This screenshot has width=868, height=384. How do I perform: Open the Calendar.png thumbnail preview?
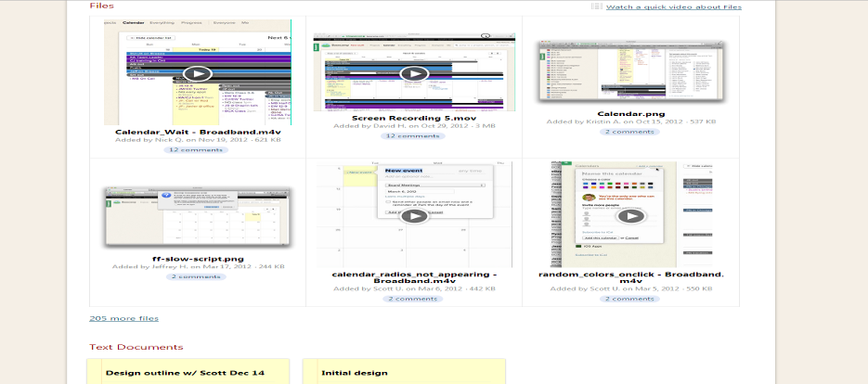pyautogui.click(x=631, y=70)
